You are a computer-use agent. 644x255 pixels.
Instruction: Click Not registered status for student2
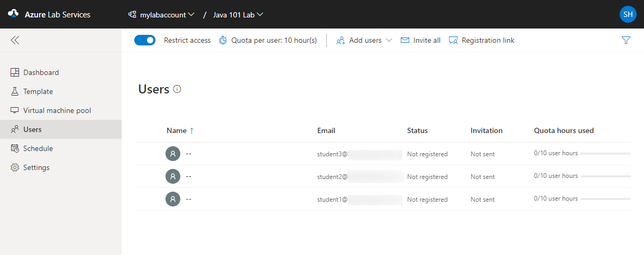[427, 177]
